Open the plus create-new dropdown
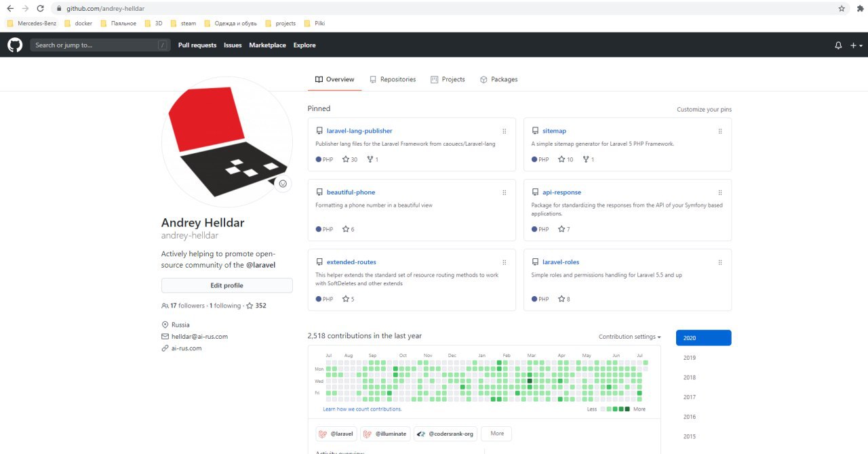 coord(856,45)
